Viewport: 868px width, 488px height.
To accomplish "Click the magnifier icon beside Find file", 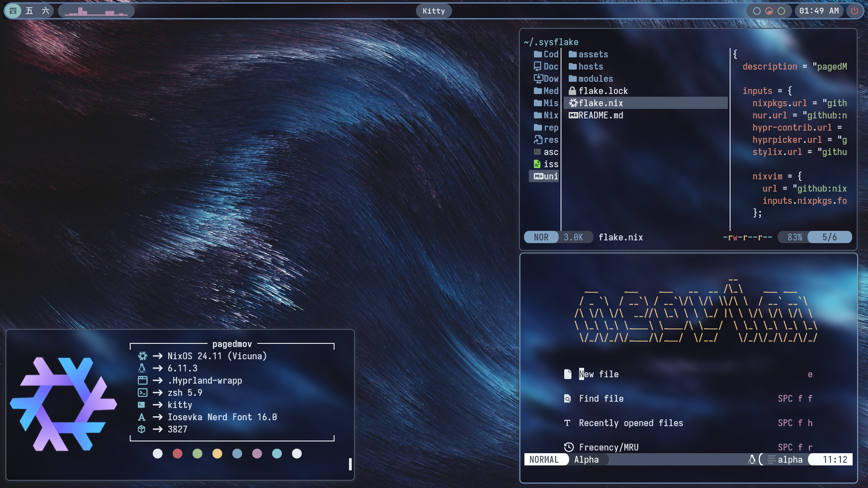I will click(568, 399).
